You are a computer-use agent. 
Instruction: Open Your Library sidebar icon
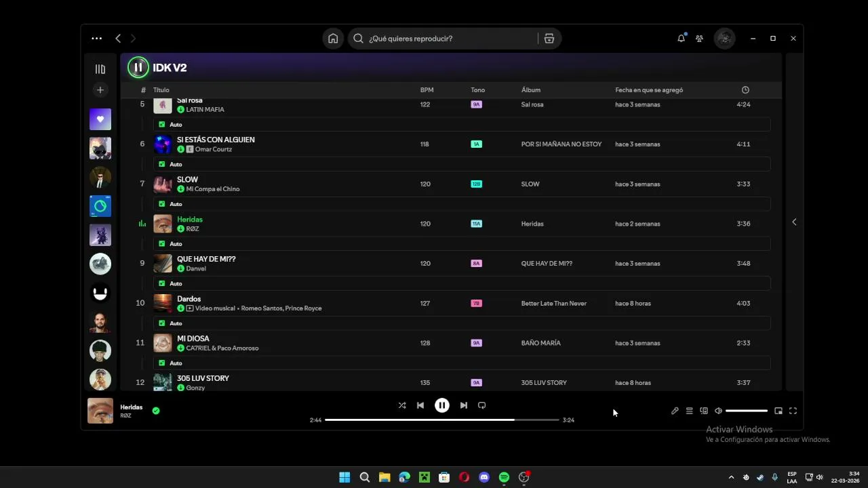(100, 69)
